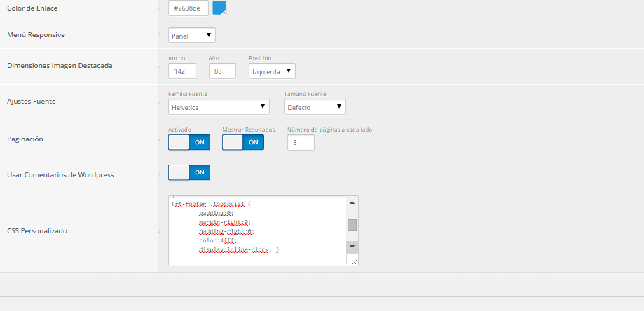Image resolution: width=644 pixels, height=311 pixels.
Task: Click the Número de páginas a cada lado caption
Action: (330, 130)
